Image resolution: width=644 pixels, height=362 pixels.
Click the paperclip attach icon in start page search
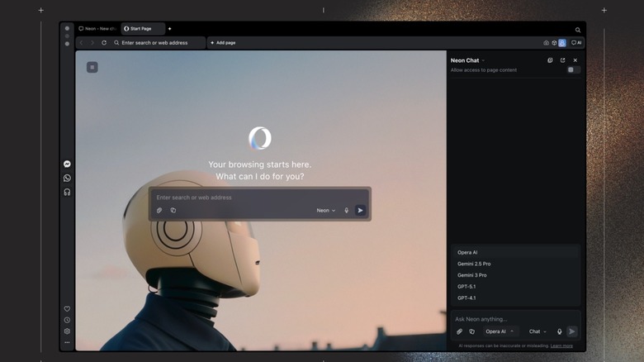(159, 210)
